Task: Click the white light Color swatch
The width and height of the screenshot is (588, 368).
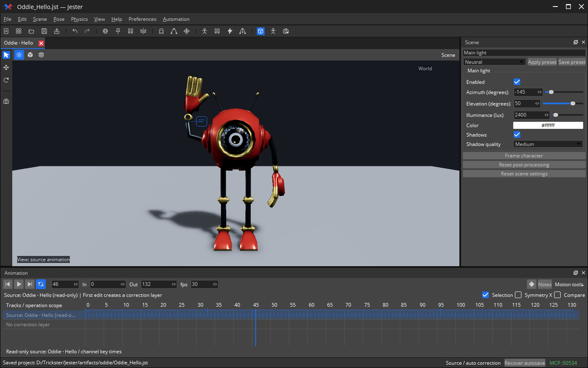Action: [548, 125]
